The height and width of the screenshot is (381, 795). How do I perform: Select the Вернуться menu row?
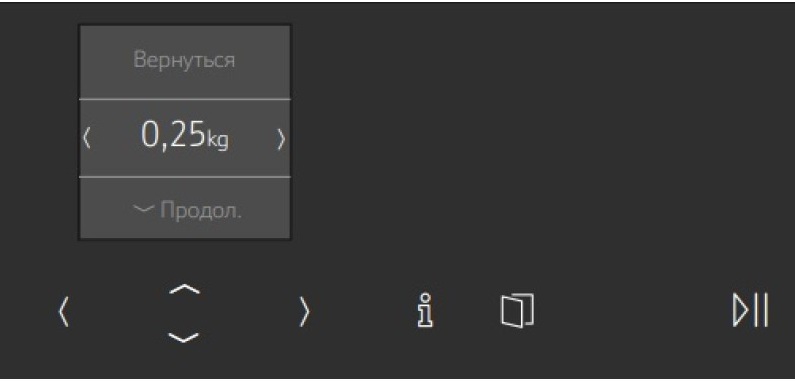(x=185, y=62)
